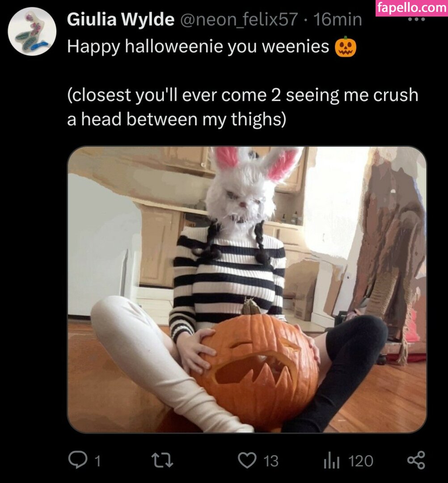Image resolution: width=448 pixels, height=483 pixels.
Task: Click the reply count of 1
Action: pos(97,462)
